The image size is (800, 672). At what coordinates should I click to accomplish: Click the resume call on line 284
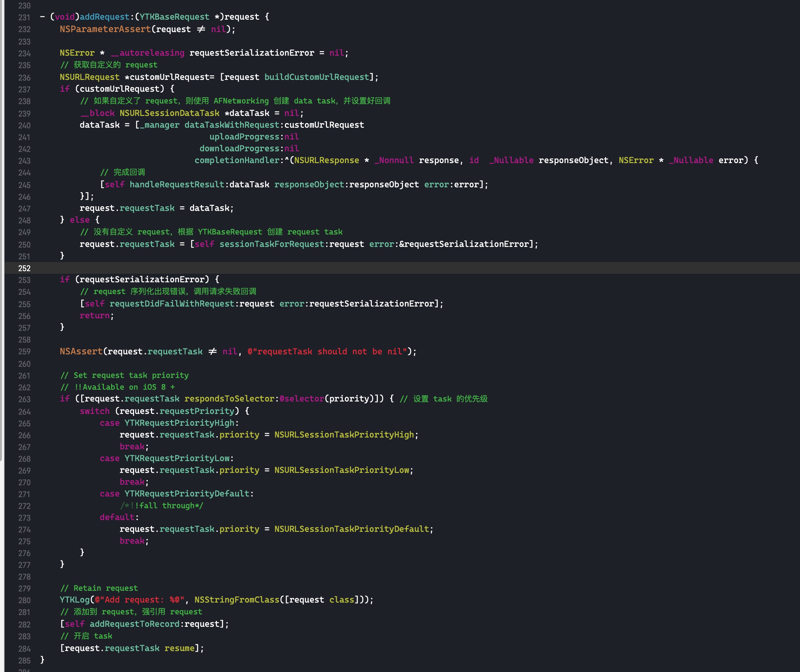179,648
